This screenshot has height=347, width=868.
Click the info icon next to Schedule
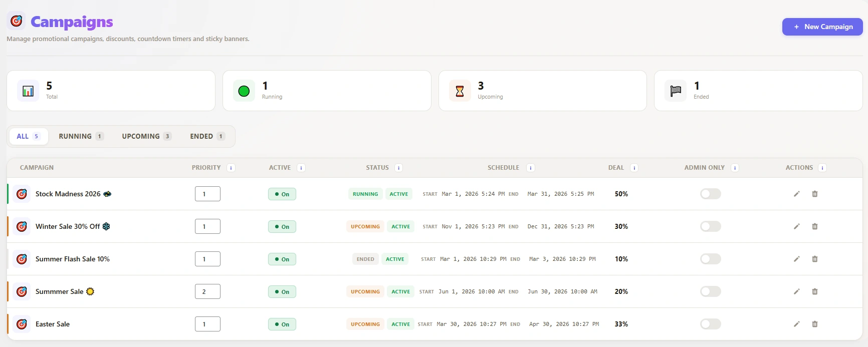pyautogui.click(x=530, y=168)
